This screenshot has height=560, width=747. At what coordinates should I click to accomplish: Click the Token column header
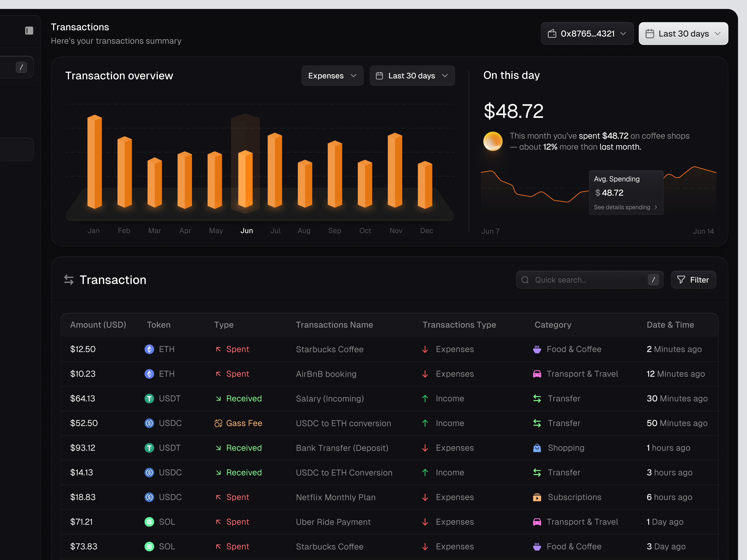[x=159, y=325]
